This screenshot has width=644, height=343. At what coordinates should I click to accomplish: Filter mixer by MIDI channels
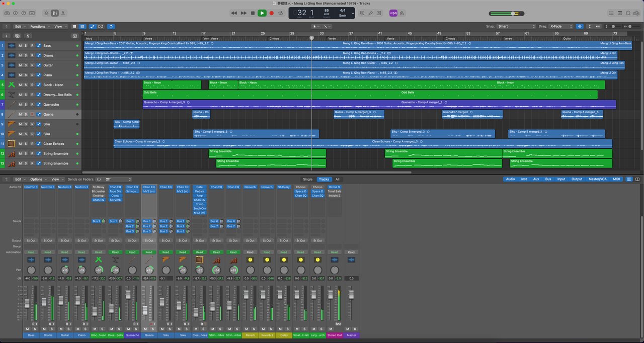tap(616, 179)
